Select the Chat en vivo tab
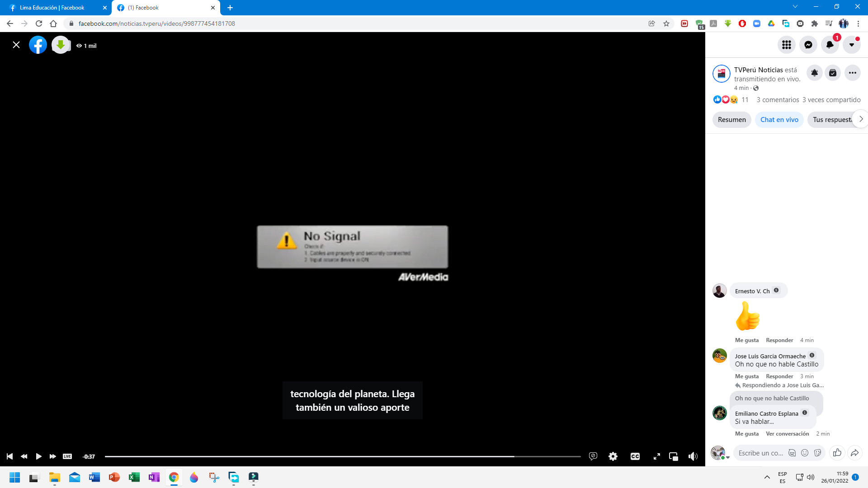868x488 pixels. pos(779,120)
